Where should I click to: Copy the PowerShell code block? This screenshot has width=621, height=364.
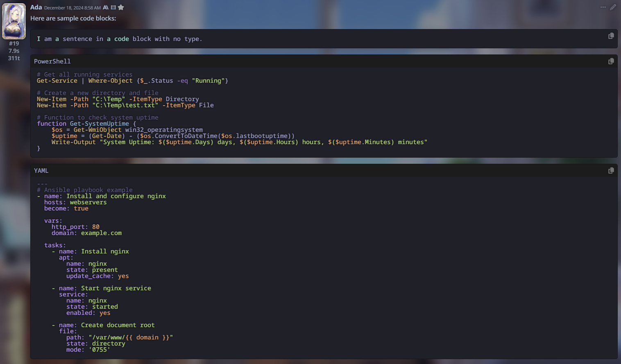tap(611, 61)
